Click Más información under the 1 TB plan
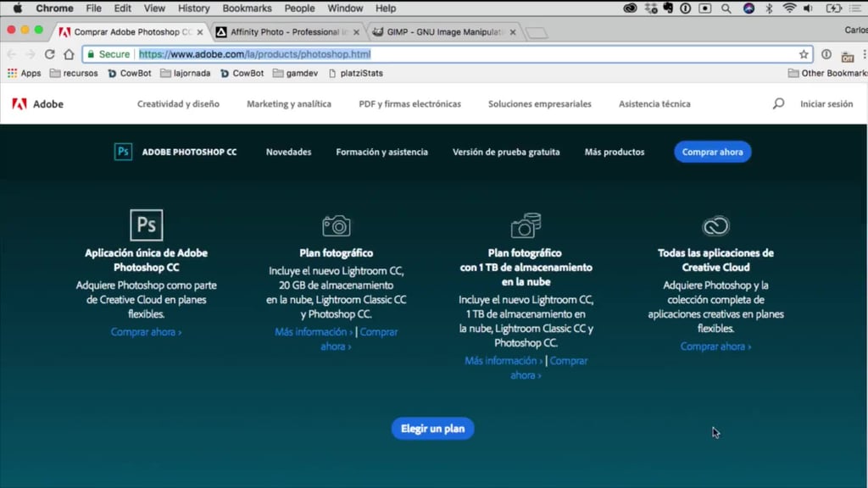Image resolution: width=868 pixels, height=488 pixels. coord(504,361)
